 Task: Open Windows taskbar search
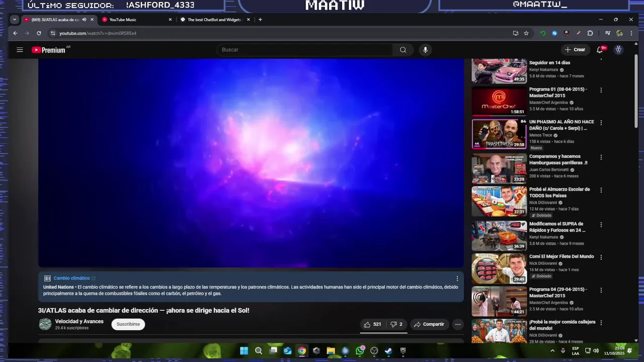coord(259,351)
